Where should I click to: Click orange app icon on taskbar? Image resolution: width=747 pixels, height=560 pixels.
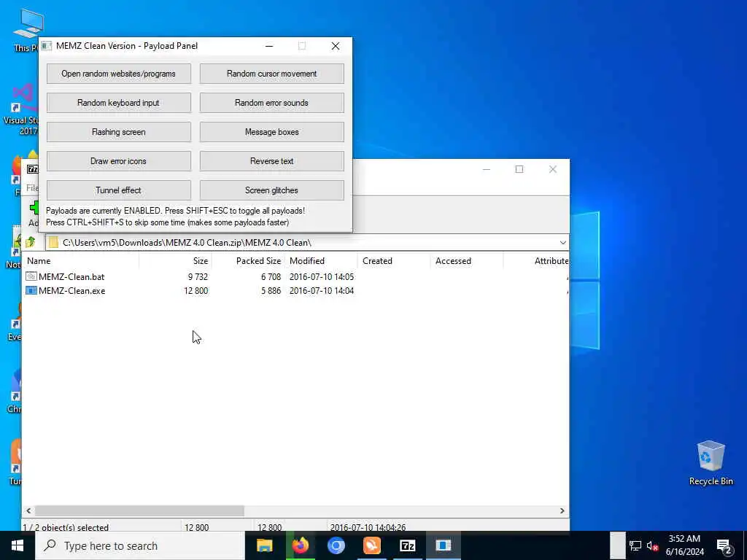tap(371, 545)
